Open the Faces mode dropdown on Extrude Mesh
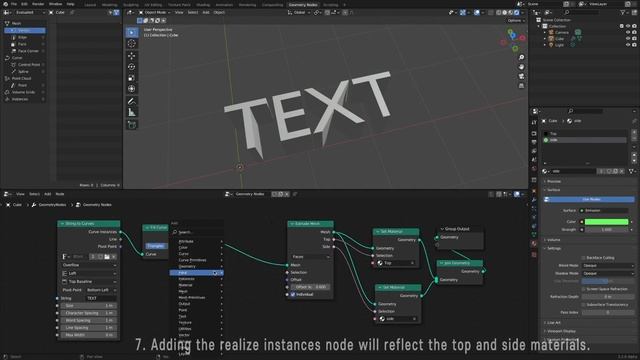 coord(310,257)
